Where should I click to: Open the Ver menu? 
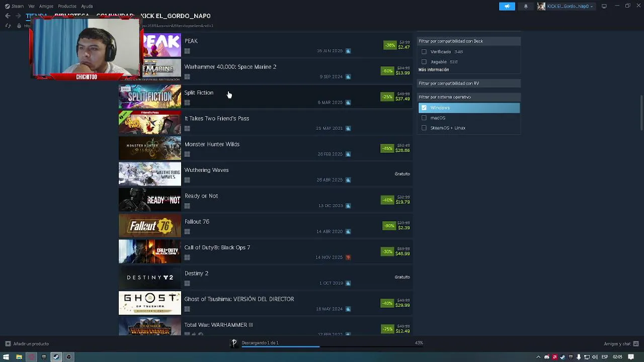pos(31,6)
